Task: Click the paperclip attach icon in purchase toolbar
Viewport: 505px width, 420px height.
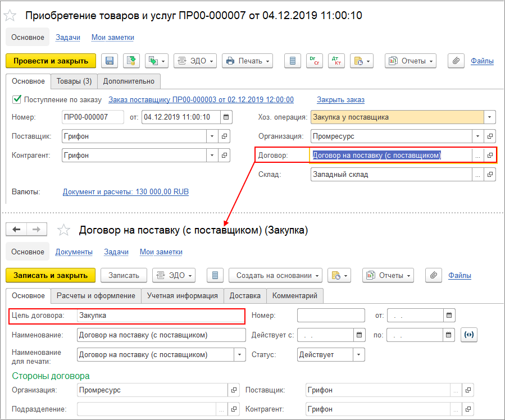Action: [456, 61]
